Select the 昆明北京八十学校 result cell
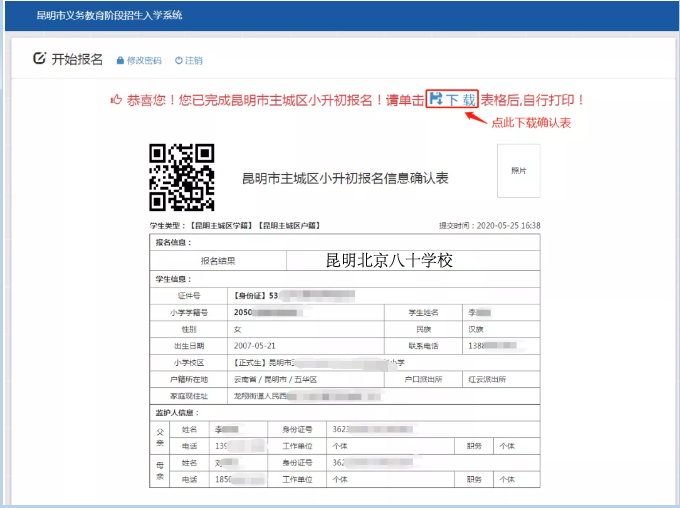This screenshot has height=508, width=680. [389, 261]
